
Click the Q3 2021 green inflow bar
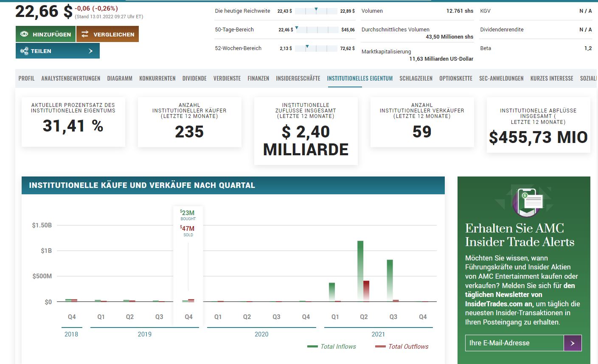tap(390, 280)
